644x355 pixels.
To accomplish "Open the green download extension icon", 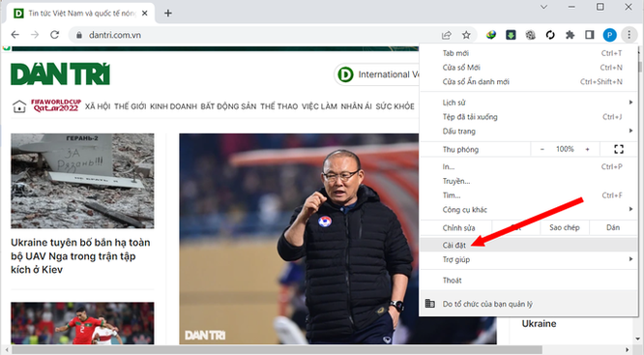I will tap(511, 35).
